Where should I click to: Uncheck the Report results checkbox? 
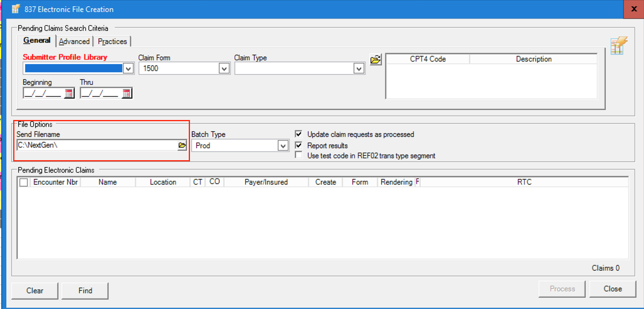pyautogui.click(x=299, y=145)
